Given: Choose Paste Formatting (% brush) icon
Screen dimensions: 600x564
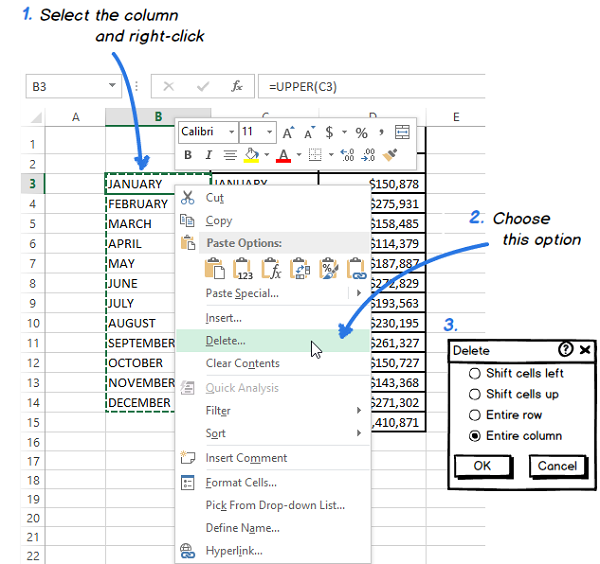Looking at the screenshot, I should [328, 268].
